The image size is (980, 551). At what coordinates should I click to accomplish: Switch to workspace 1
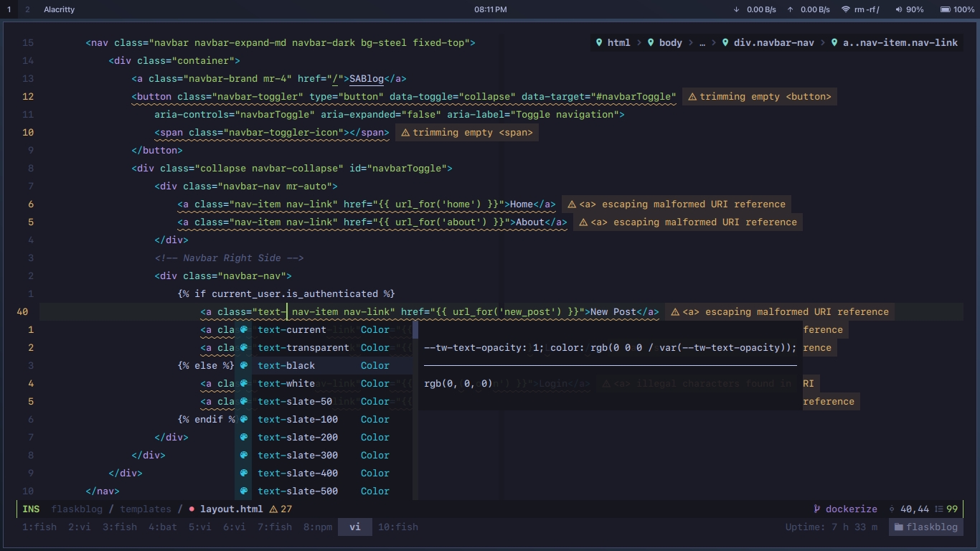9,9
